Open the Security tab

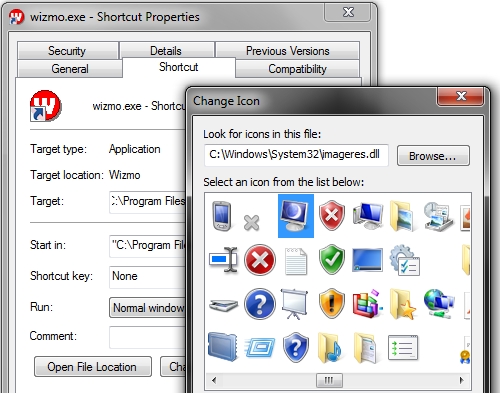[68, 51]
